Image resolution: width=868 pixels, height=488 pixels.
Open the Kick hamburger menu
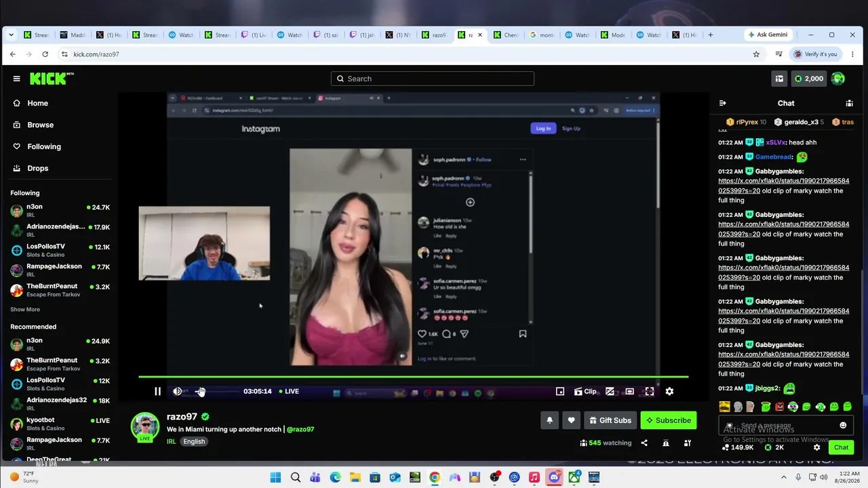[x=16, y=79]
